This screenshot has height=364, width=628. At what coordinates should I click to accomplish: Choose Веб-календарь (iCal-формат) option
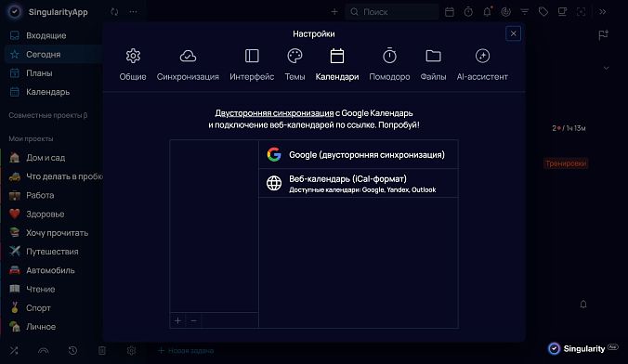point(359,183)
